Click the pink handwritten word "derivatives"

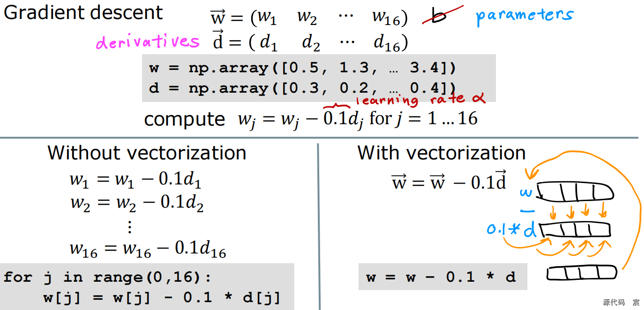pyautogui.click(x=148, y=42)
